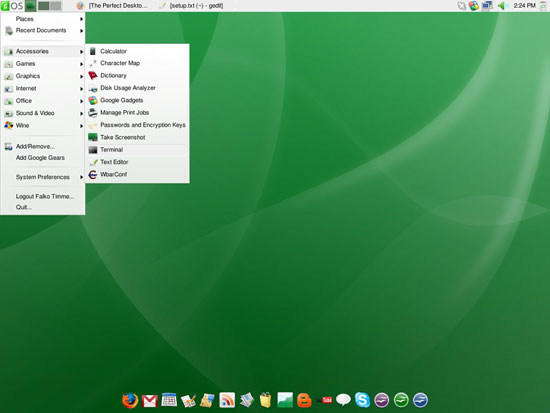Open the RSS feed reader icon

[227, 400]
